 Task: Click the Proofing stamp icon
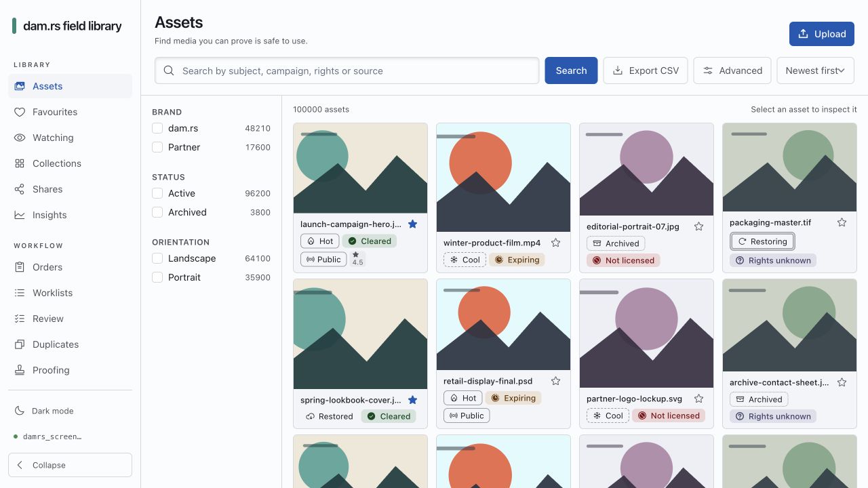tap(20, 370)
